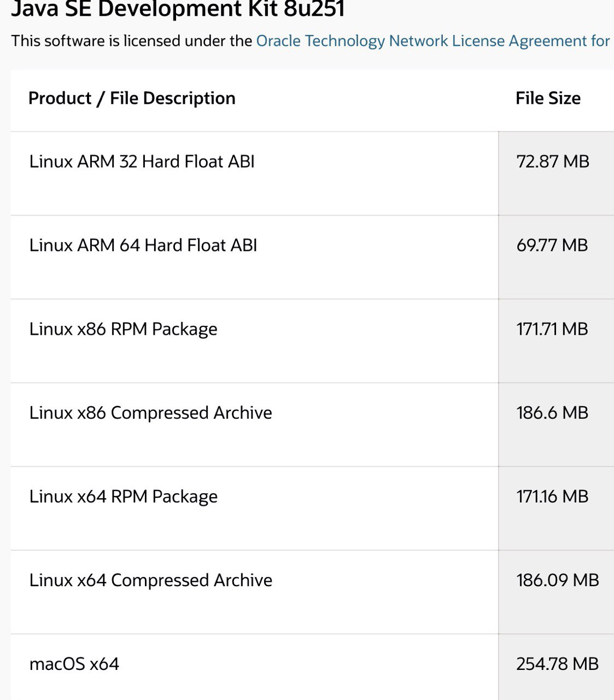Viewport: 614px width, 700px height.
Task: Click the Java SE Development Kit 8u251 heading
Action: coord(178,9)
